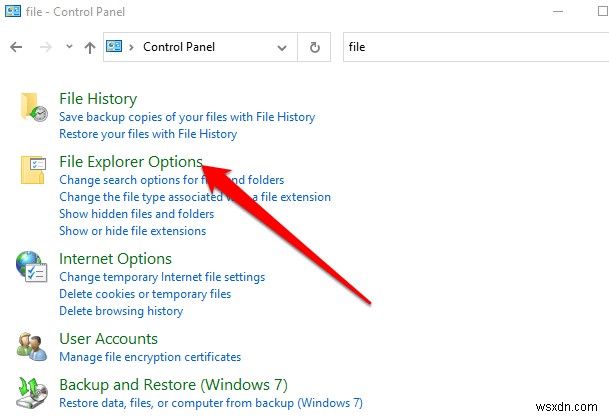Expand the breadcrumb chevron before Control Panel
Image resolution: width=609 pixels, height=417 pixels.
tap(131, 47)
